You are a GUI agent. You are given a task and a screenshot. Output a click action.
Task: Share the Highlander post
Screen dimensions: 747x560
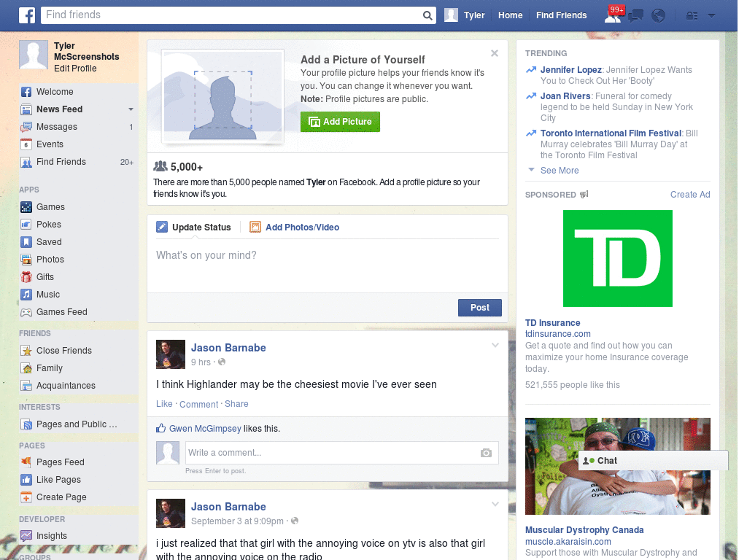pos(236,404)
